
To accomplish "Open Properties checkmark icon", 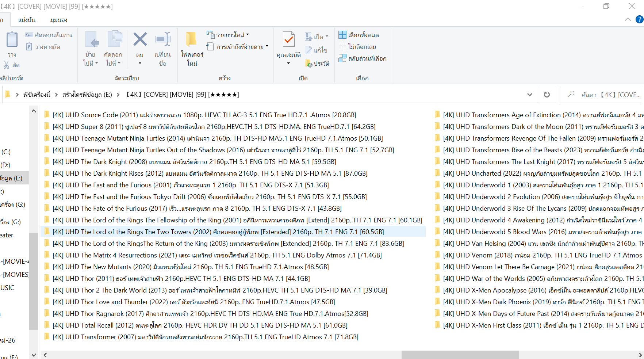I will pyautogui.click(x=289, y=39).
